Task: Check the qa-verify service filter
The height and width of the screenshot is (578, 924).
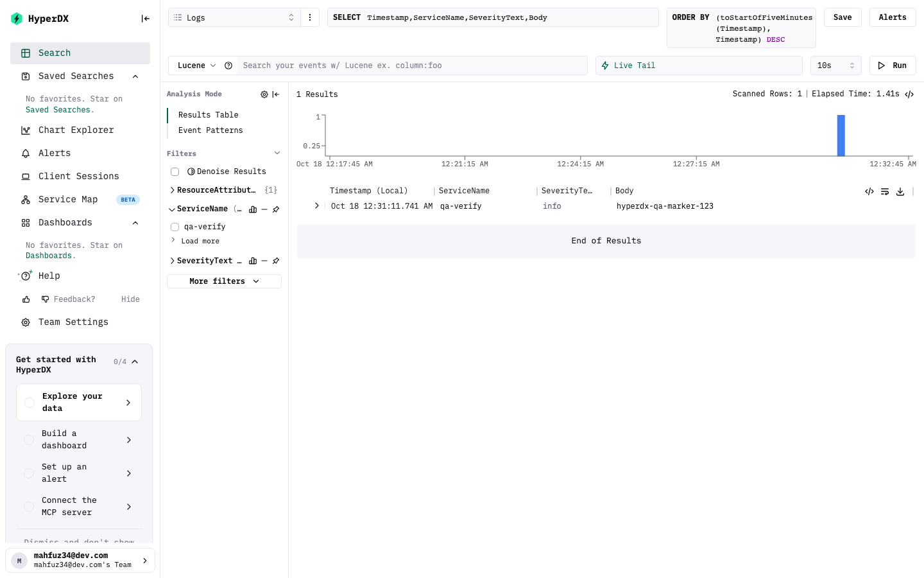Action: click(175, 227)
